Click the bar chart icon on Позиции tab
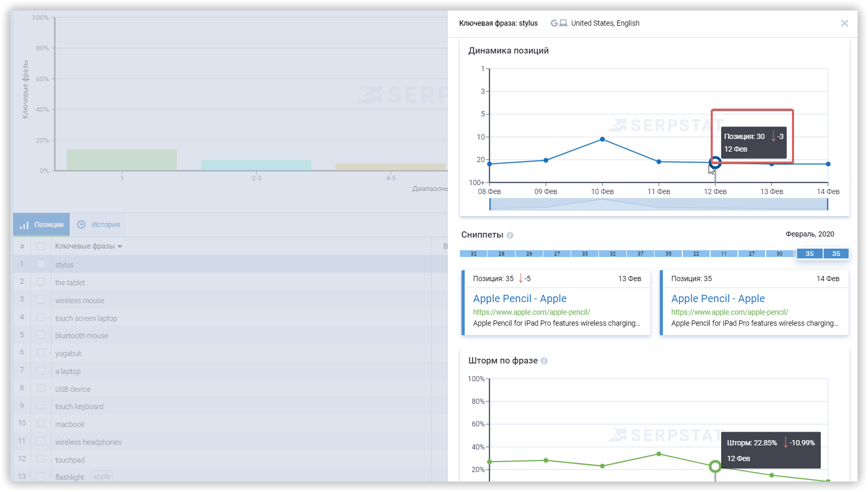 tap(24, 225)
